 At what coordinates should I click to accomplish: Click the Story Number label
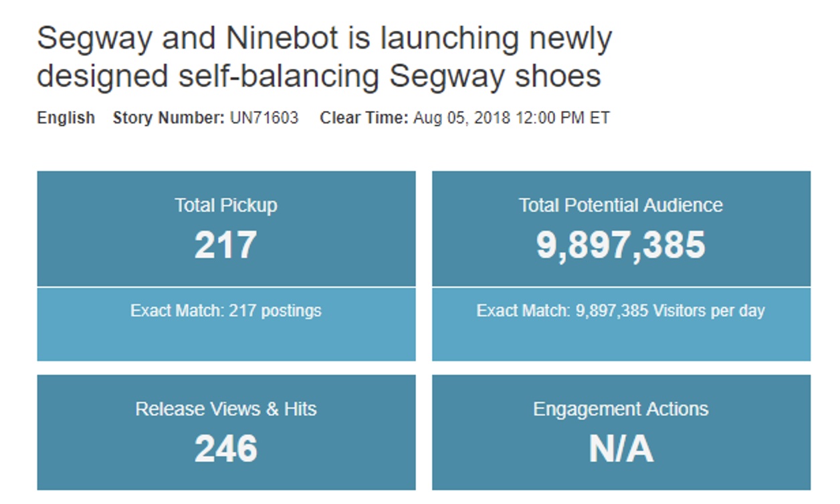click(x=169, y=118)
